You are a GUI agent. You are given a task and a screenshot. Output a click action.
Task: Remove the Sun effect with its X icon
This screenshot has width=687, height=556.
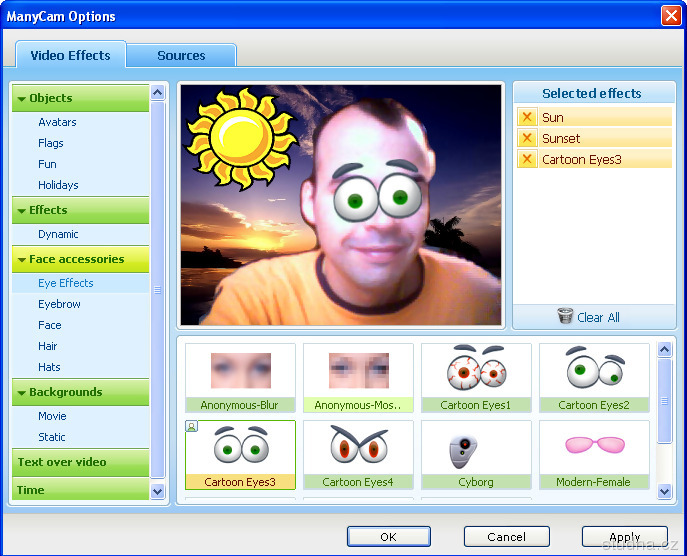(x=527, y=117)
